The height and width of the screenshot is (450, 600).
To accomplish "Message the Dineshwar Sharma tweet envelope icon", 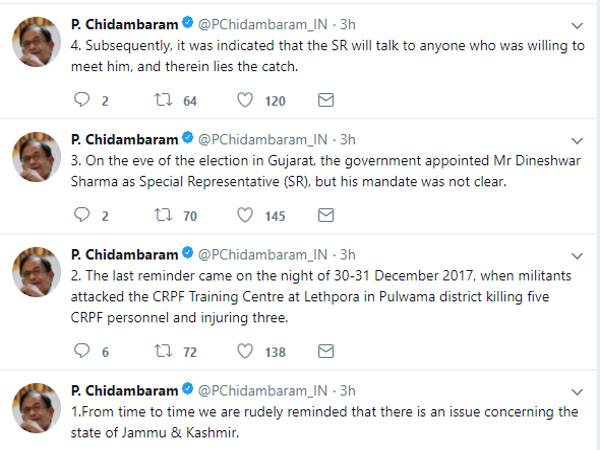I will 325,215.
